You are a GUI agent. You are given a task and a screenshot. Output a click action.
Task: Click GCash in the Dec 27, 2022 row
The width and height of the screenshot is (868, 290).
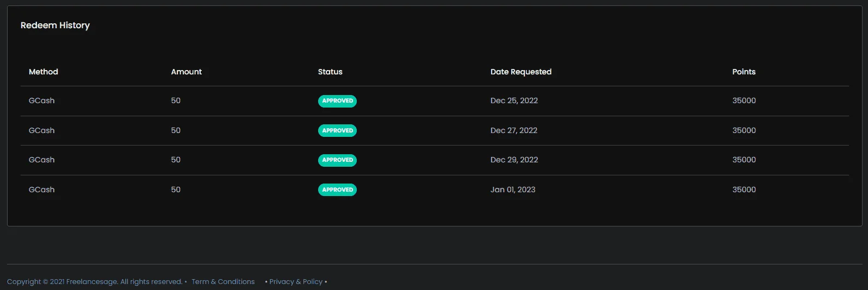click(x=42, y=130)
